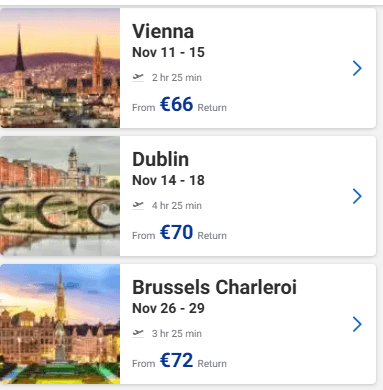
Task: Click the Brussels Charleroi card right chevron
Action: point(357,324)
